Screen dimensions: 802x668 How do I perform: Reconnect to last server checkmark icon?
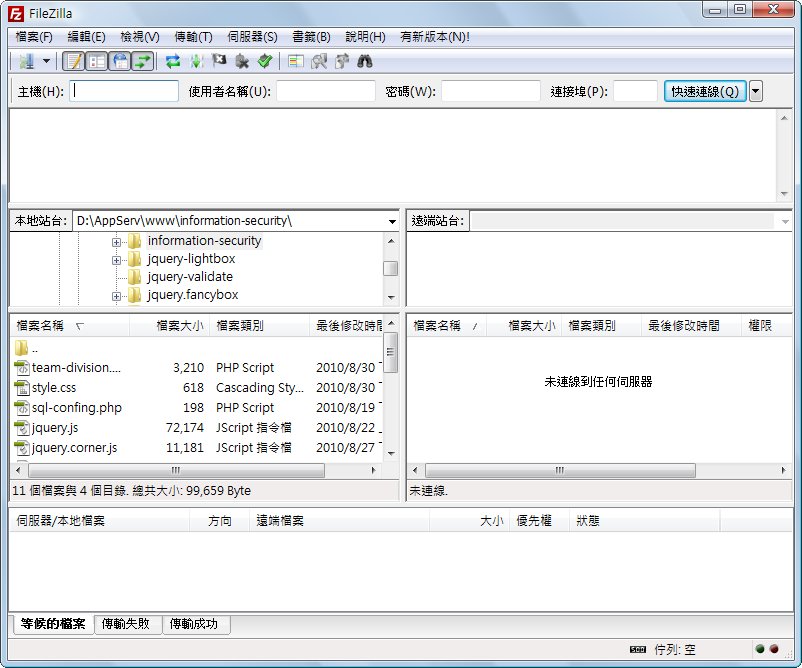point(264,61)
